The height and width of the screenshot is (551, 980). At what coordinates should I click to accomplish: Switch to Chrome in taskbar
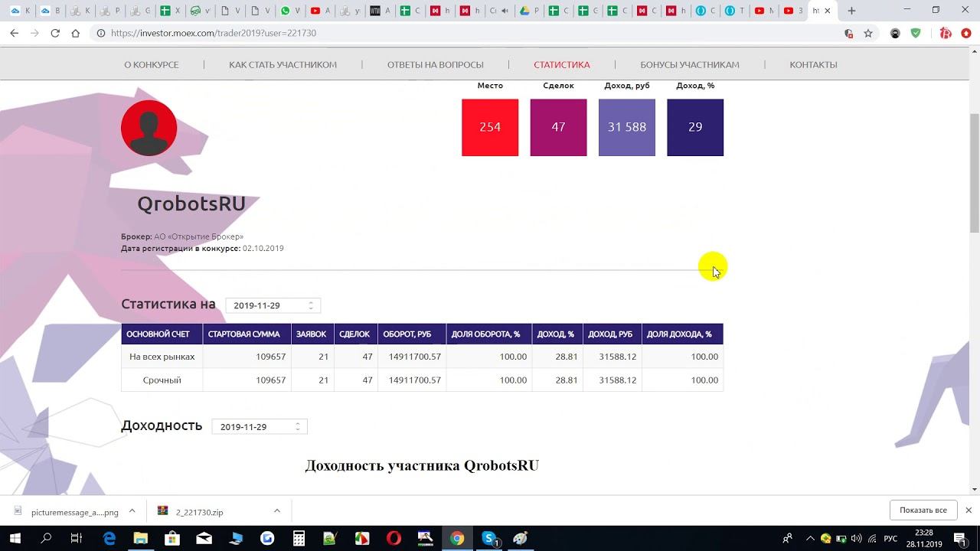click(457, 539)
